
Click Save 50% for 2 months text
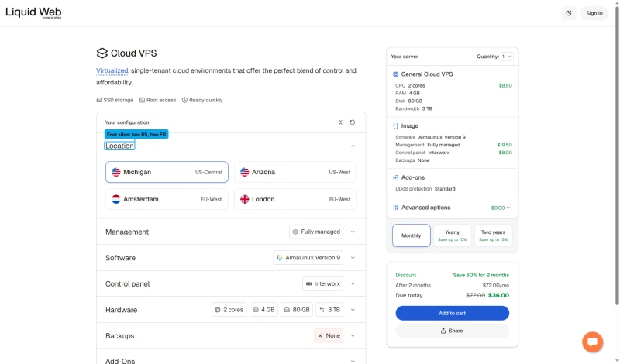pyautogui.click(x=480, y=276)
